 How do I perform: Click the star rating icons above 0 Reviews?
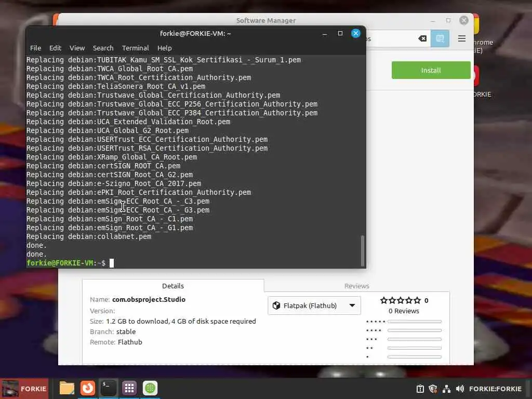point(401,300)
